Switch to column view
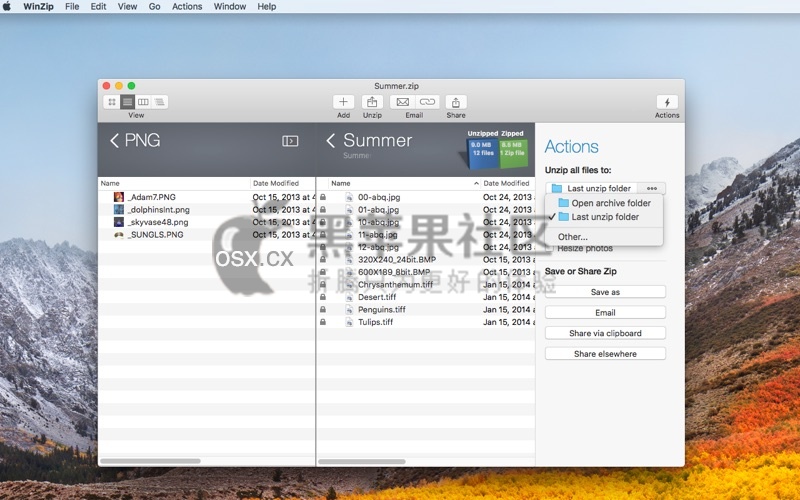Screen dimensions: 800x500 (143, 102)
